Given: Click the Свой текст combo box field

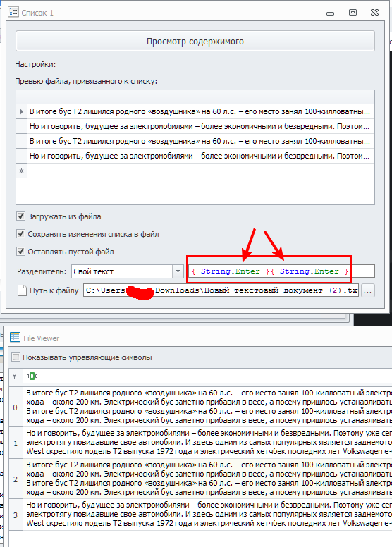Looking at the screenshot, I should coord(122,271).
